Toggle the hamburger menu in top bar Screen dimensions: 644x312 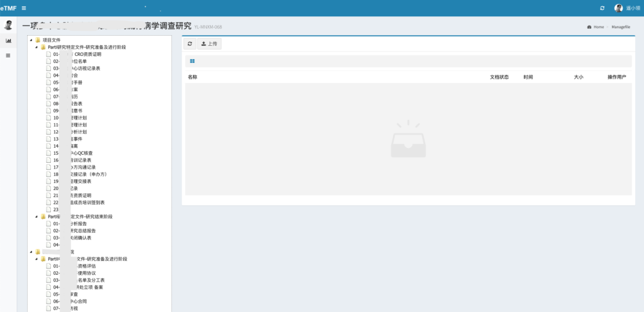click(24, 8)
